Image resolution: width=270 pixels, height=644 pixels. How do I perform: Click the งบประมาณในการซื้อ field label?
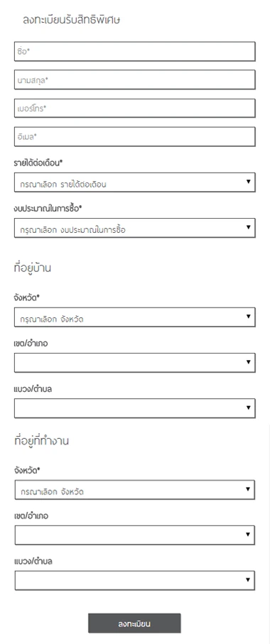click(48, 208)
